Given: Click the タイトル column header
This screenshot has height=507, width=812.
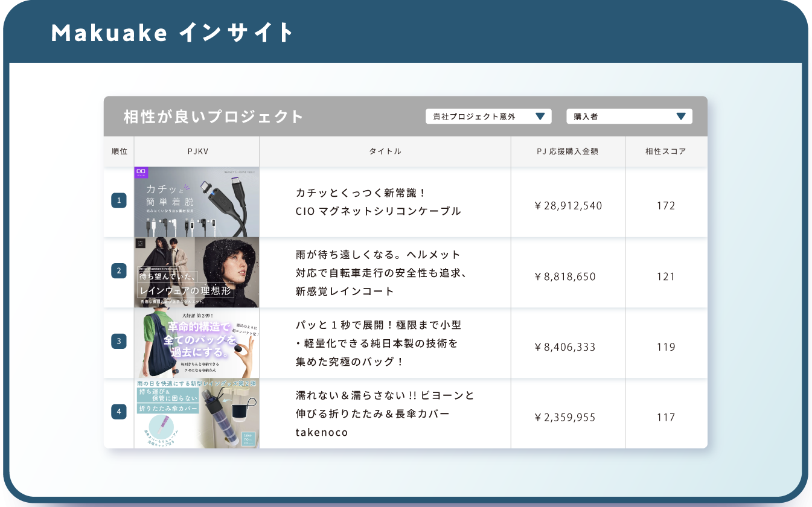Looking at the screenshot, I should pyautogui.click(x=385, y=151).
